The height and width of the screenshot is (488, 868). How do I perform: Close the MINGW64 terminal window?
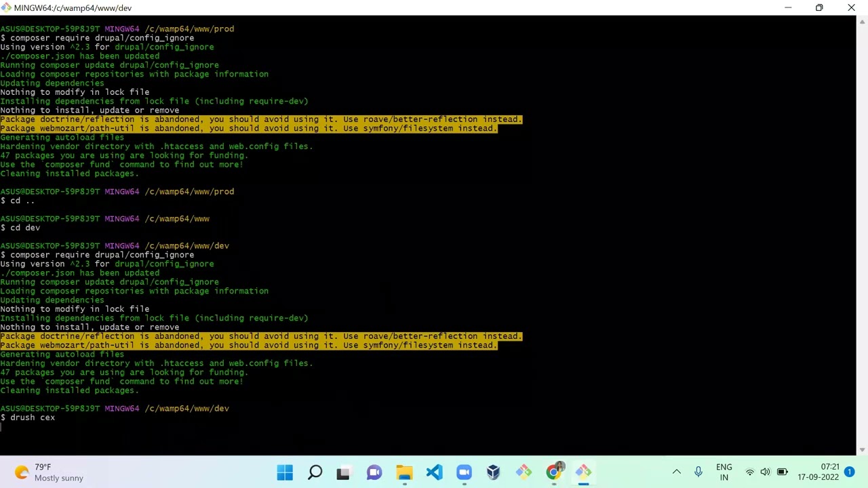click(x=852, y=7)
